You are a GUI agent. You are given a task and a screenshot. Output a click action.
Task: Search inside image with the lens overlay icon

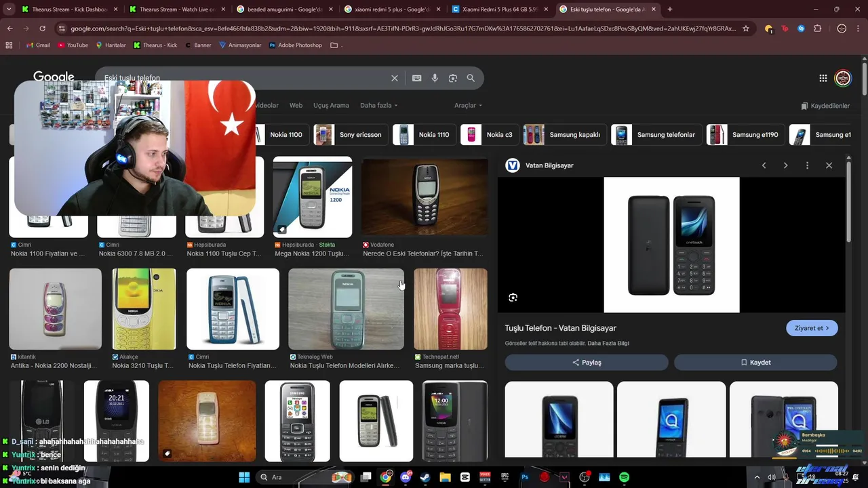click(x=513, y=298)
